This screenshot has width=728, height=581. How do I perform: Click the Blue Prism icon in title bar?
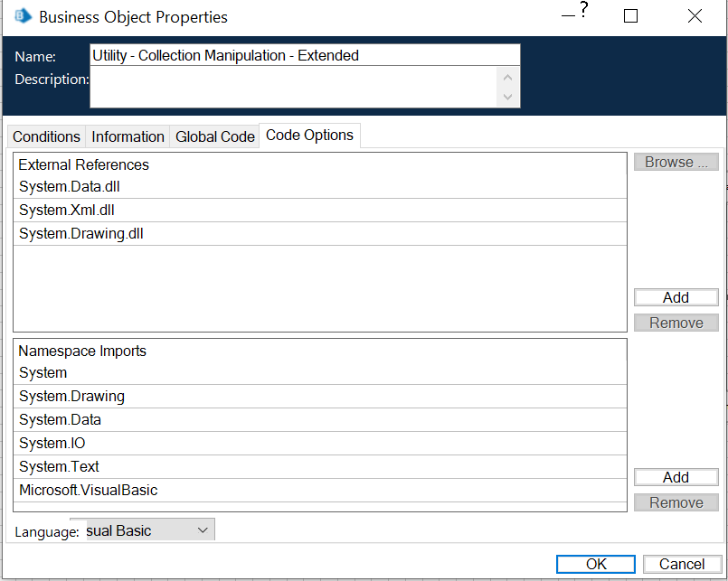click(23, 16)
